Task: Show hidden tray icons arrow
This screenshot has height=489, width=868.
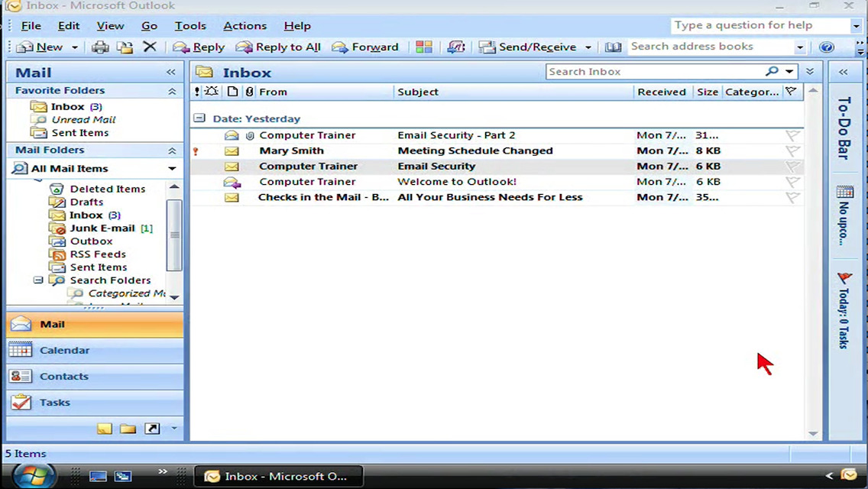Action: point(829,476)
